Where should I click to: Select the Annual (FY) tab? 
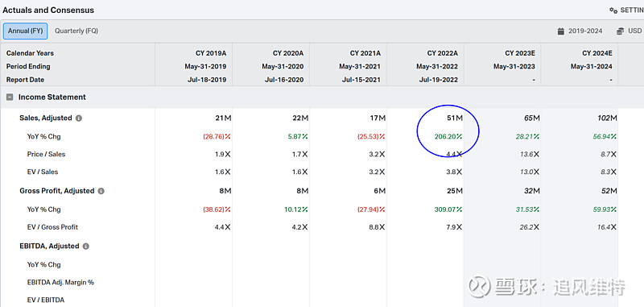[26, 31]
